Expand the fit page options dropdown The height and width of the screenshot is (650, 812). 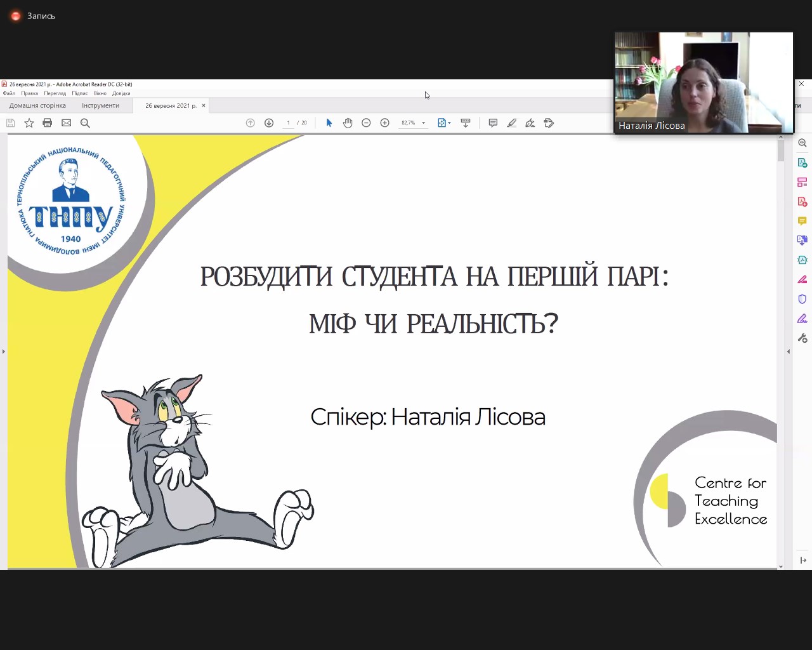point(450,123)
